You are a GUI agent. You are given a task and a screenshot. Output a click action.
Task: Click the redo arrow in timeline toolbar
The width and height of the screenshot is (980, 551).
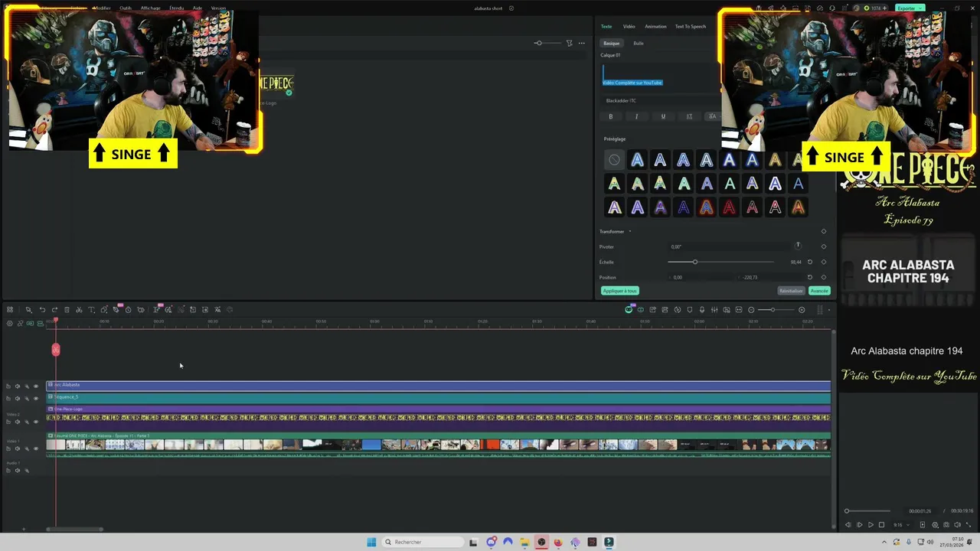[54, 310]
